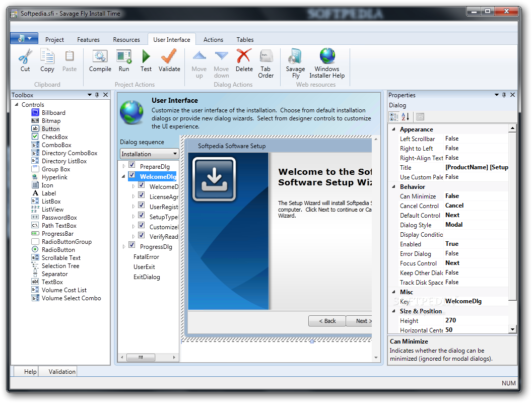Select FatalError dialog in sequence
Image resolution: width=532 pixels, height=403 pixels.
(x=146, y=257)
